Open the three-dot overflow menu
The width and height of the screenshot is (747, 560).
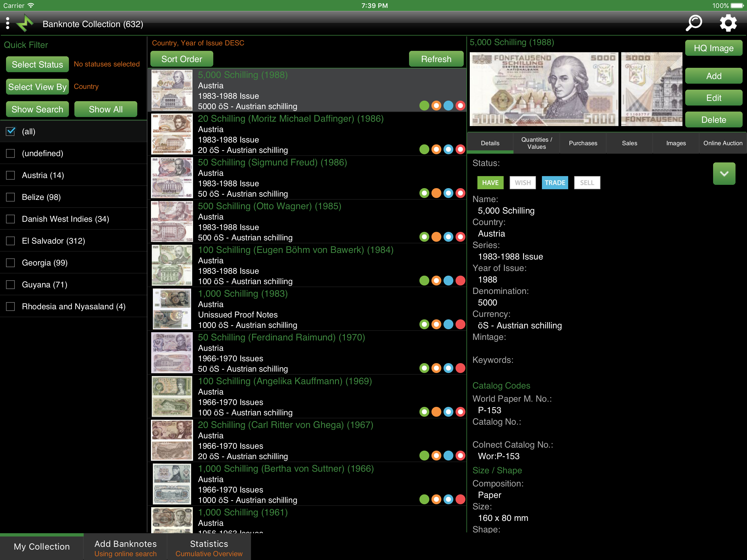pos(7,24)
